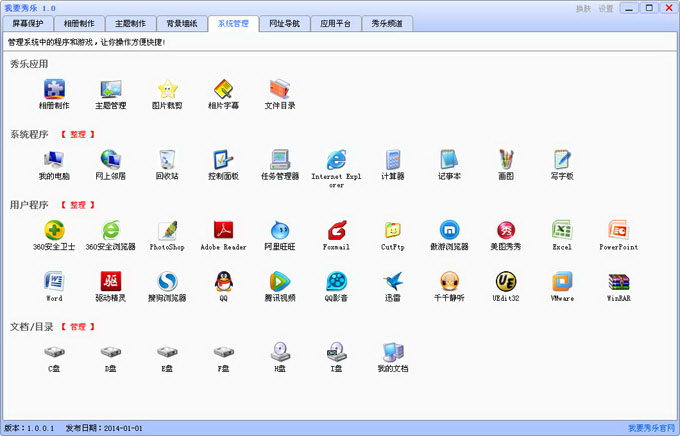Open the 设置 settings button
Image resolution: width=680 pixels, height=436 pixels.
pyautogui.click(x=606, y=9)
